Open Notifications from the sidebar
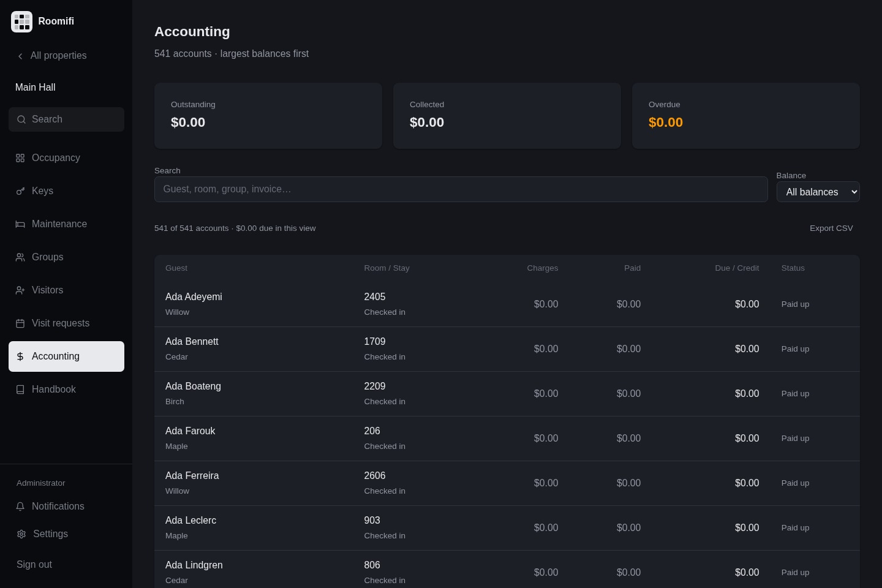Screen dimensions: 882x588 (x=66, y=507)
